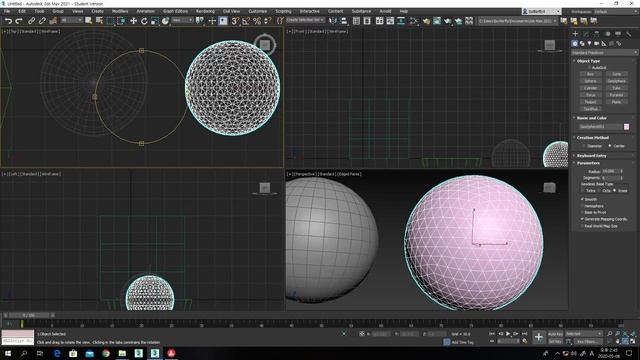The image size is (640, 360).
Task: Switch to the Modify panel tab
Action: coord(586,33)
